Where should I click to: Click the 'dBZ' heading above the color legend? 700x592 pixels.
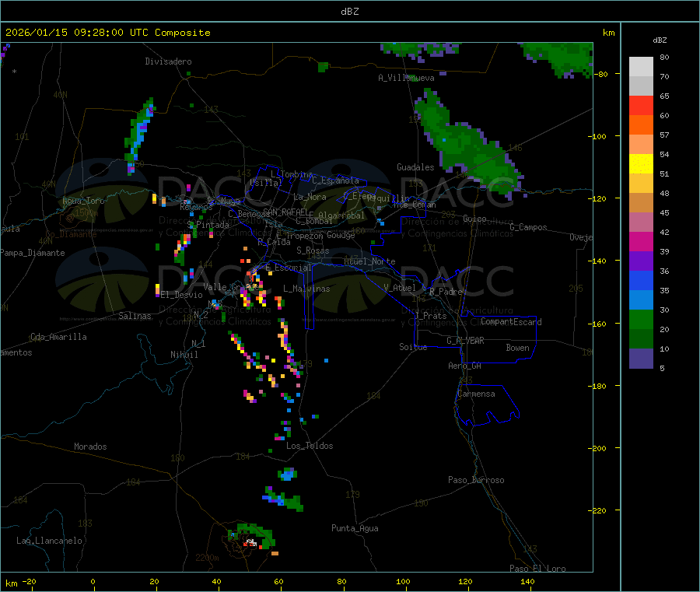(660, 40)
